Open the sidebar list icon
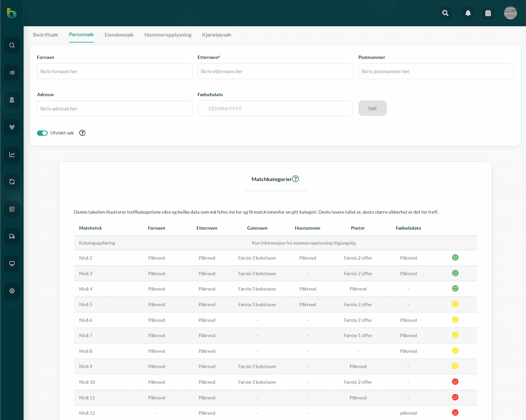This screenshot has height=420, width=526. 12,72
